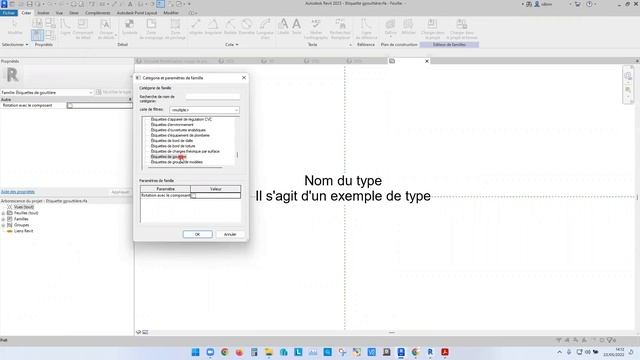Select Étiquettes de bord de dalle

[x=172, y=140]
